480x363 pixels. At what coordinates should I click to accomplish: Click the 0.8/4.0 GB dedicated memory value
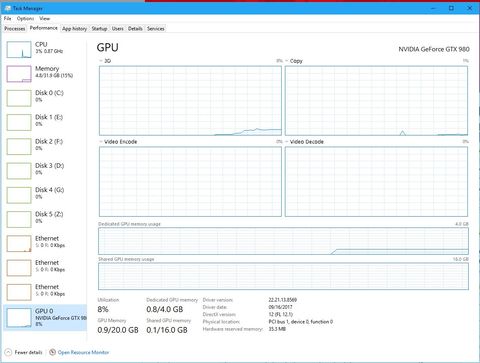coord(165,309)
